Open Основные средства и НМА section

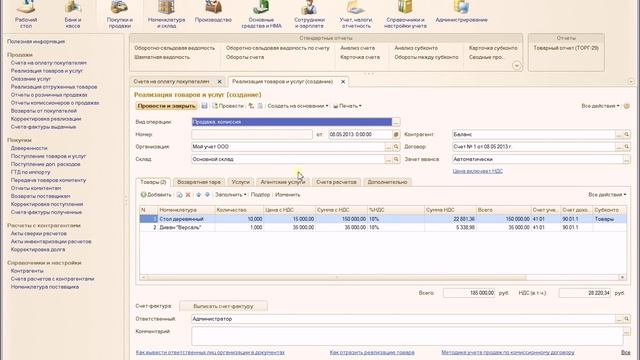261,15
